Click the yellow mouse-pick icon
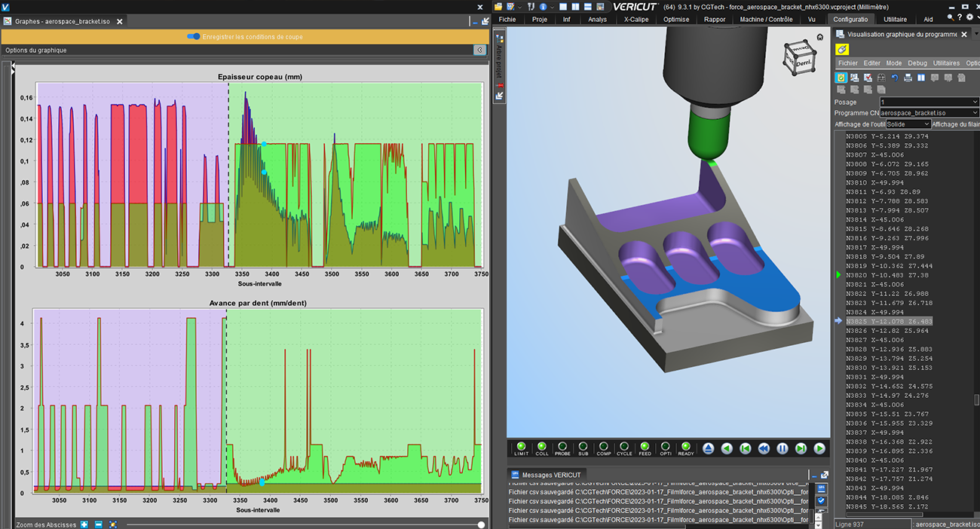 click(844, 49)
